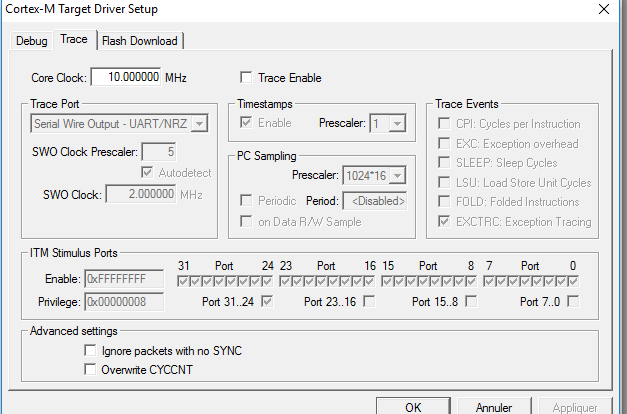This screenshot has width=627, height=414.
Task: Check LSU: Load Store Unit Cycles
Action: click(444, 182)
